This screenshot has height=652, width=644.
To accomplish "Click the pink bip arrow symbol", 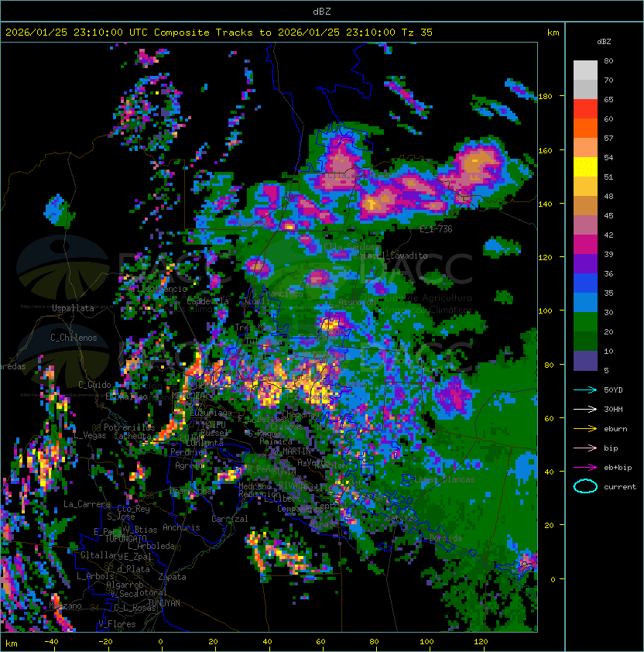I will pos(585,448).
